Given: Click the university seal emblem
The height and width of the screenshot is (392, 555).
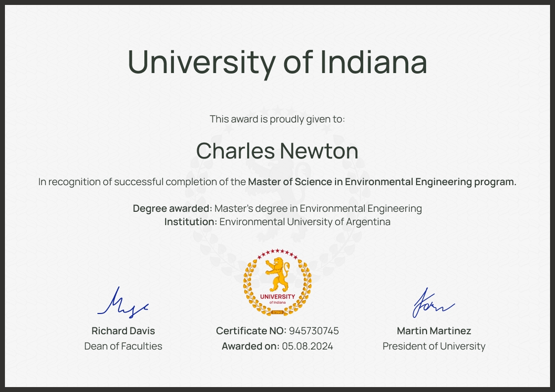Looking at the screenshot, I should click(x=277, y=281).
